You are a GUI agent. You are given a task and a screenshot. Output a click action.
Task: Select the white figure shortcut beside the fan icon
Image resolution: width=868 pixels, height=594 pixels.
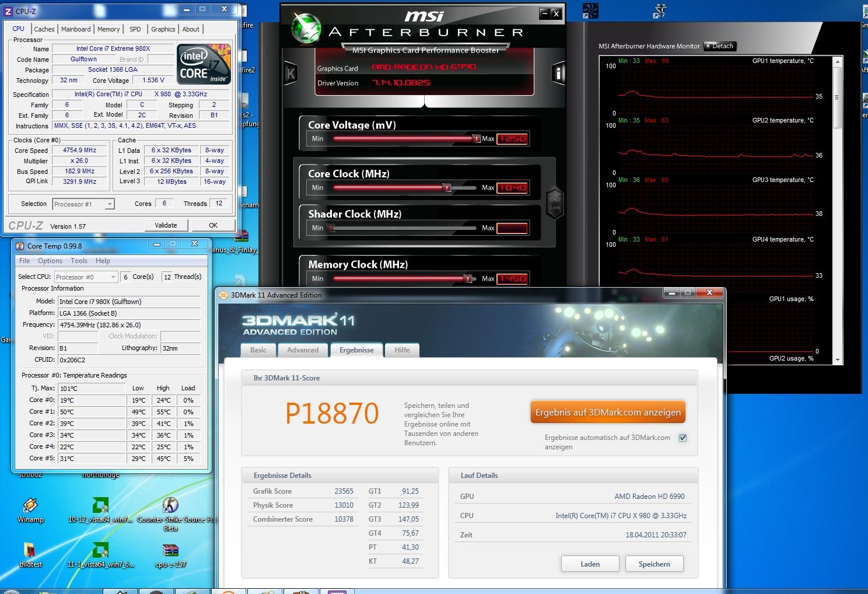660,11
